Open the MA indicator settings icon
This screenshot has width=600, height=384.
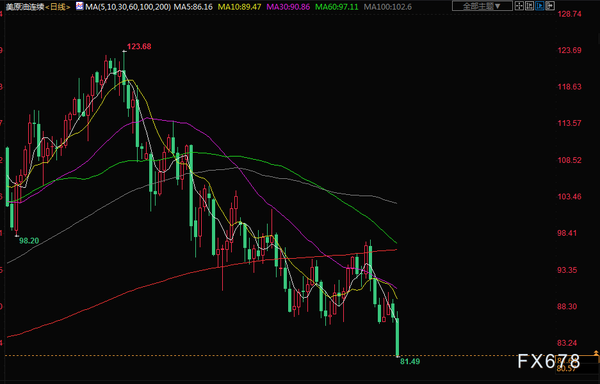[79, 6]
